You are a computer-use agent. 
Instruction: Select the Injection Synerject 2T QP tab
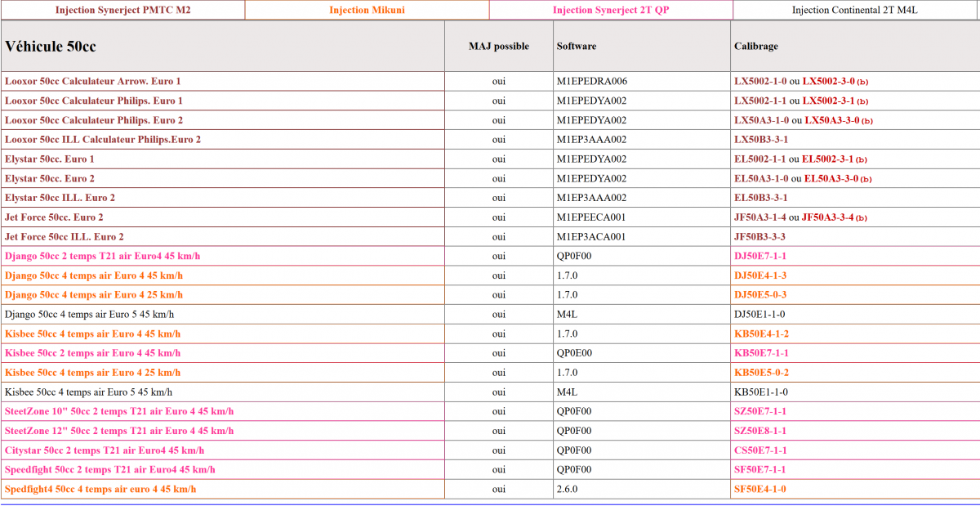coord(611,10)
